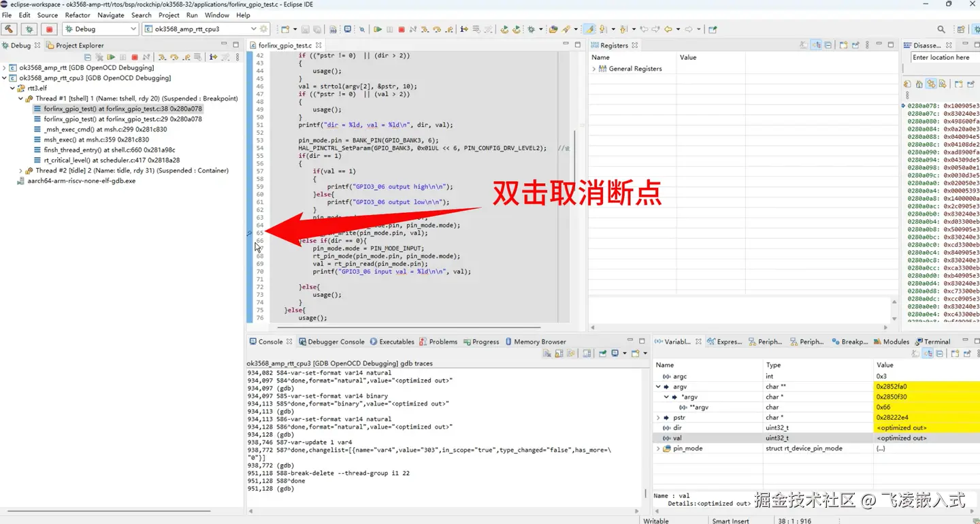This screenshot has height=524, width=980.
Task: Click Resume in the Debug view toolbar
Action: 111,57
